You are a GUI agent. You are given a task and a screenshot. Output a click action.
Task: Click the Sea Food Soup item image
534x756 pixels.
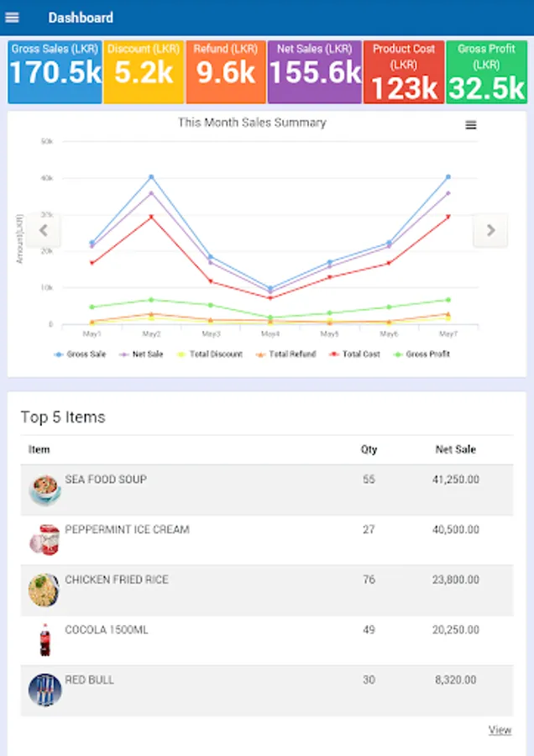click(44, 490)
